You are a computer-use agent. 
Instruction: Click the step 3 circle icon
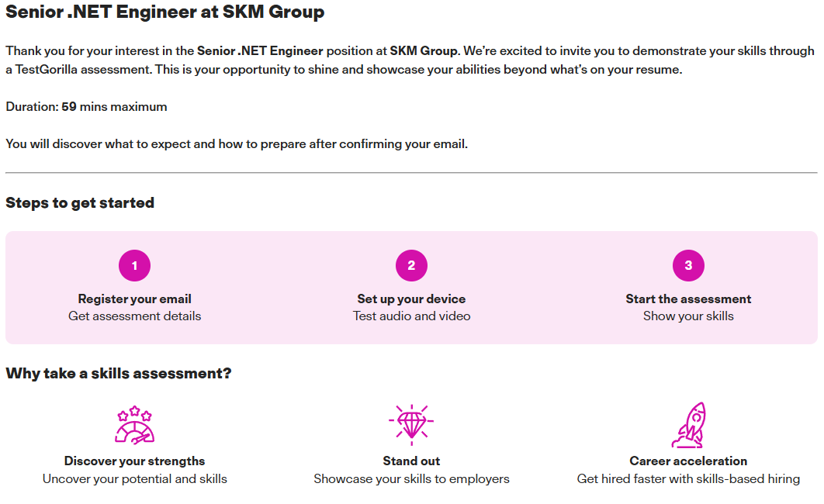pos(688,265)
